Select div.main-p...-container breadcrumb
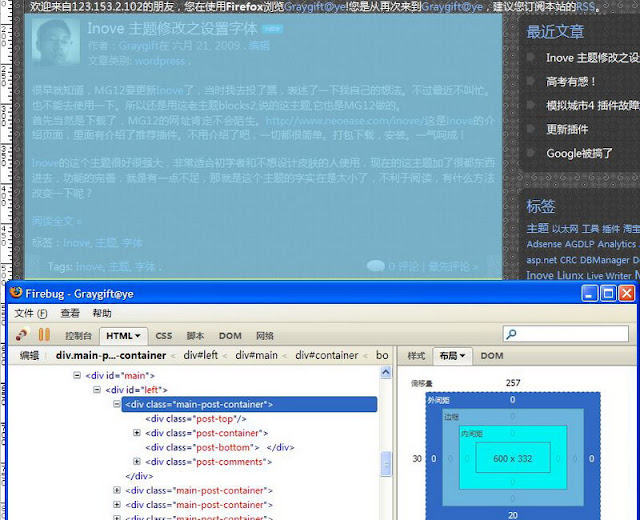 click(x=111, y=356)
